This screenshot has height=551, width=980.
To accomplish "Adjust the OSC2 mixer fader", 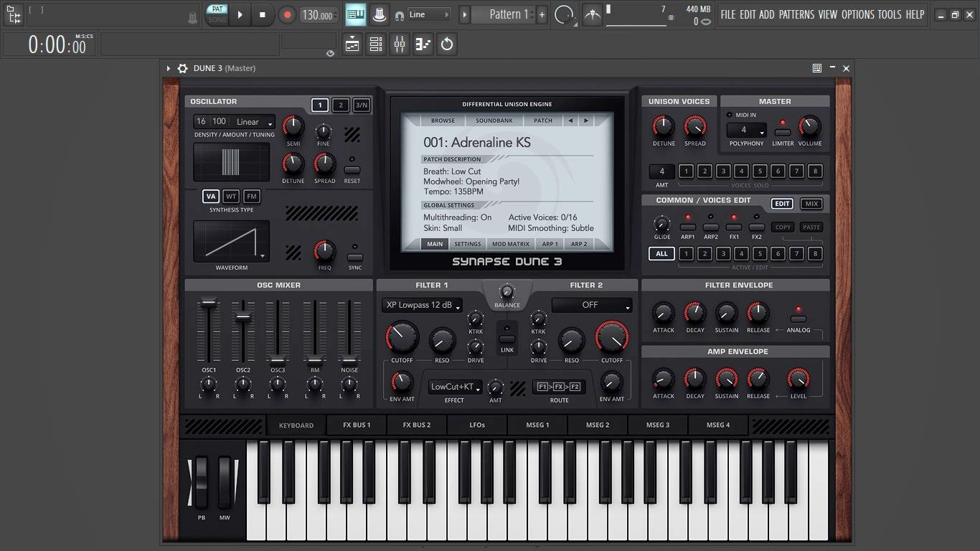I will (243, 316).
